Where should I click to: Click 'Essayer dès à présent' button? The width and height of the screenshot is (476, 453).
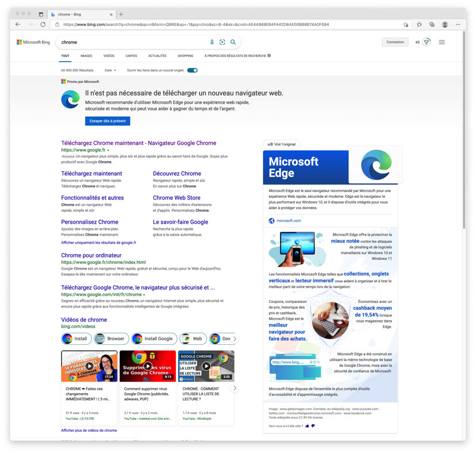pyautogui.click(x=108, y=121)
